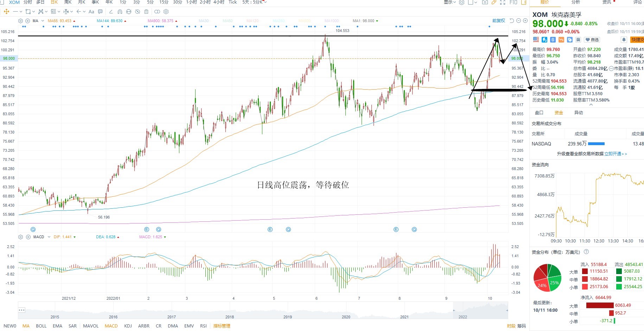Screen dimensions: 644x331
Task: Switch to 周K weekly chart
Action: click(68, 2)
